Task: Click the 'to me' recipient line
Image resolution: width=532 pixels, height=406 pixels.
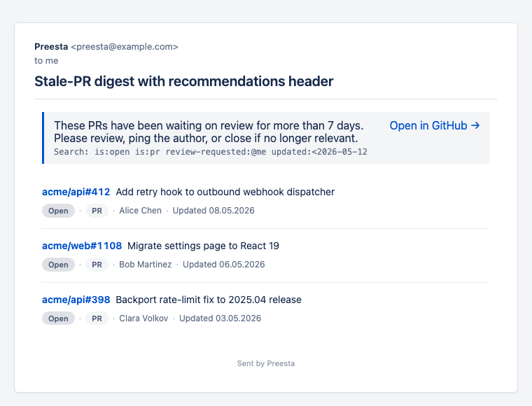Action: tap(46, 61)
